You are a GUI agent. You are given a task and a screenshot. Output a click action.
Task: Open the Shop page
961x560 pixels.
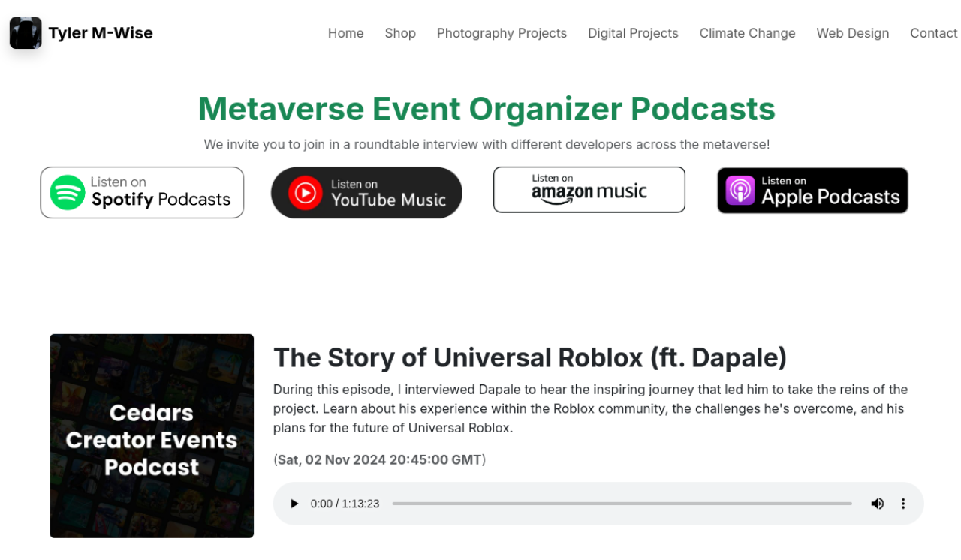[400, 33]
